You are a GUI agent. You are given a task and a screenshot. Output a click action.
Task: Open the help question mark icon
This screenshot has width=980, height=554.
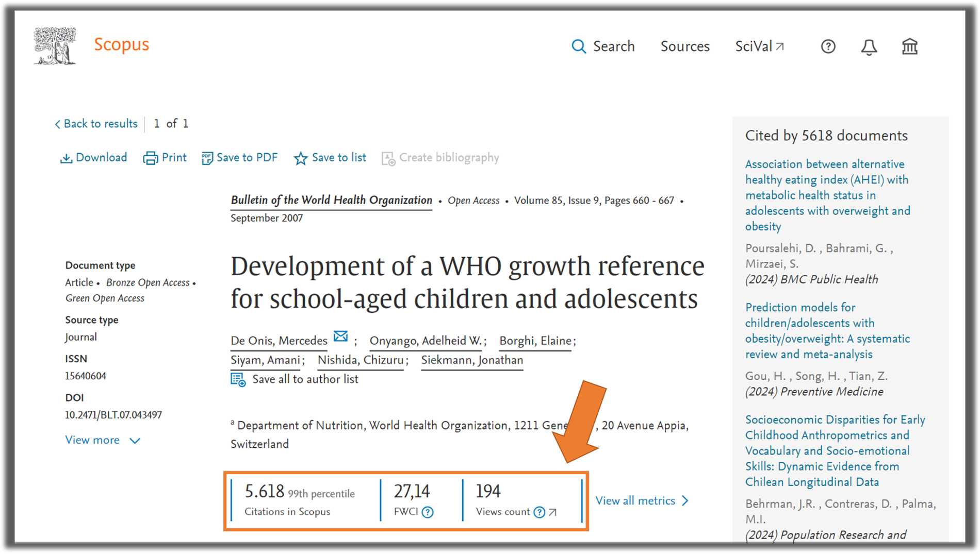(828, 46)
